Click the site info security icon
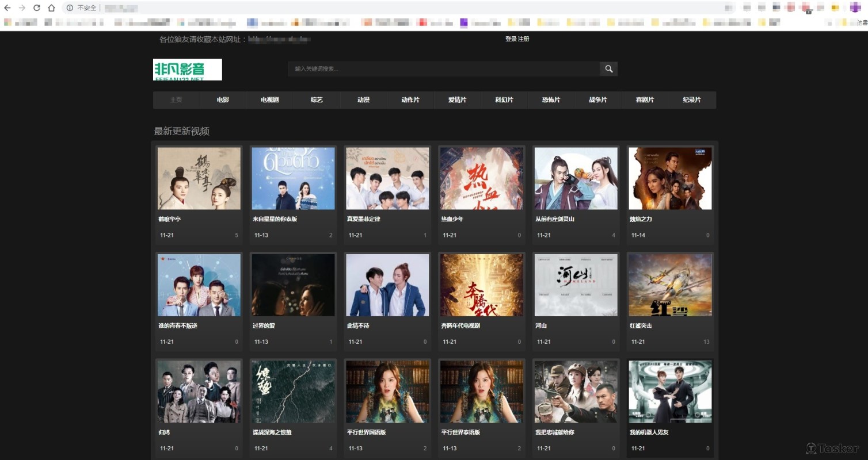The width and height of the screenshot is (868, 460). (70, 8)
